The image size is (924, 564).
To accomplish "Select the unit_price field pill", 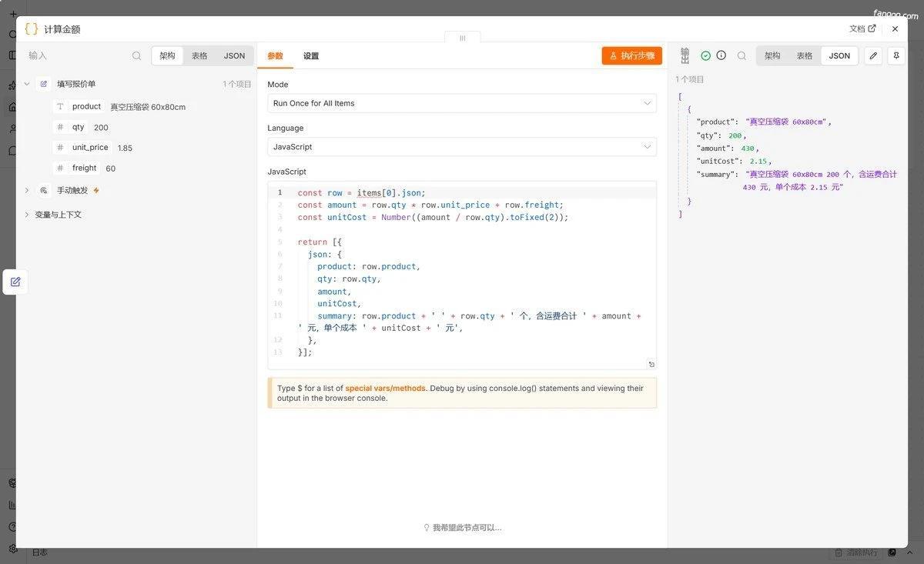I will pos(90,147).
